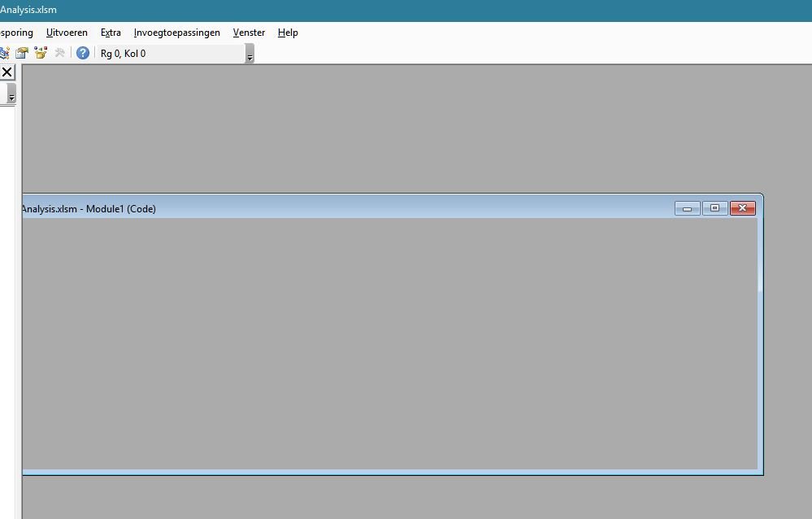This screenshot has width=812, height=519.
Task: Expand the standard toolbar options arrow
Action: click(250, 54)
